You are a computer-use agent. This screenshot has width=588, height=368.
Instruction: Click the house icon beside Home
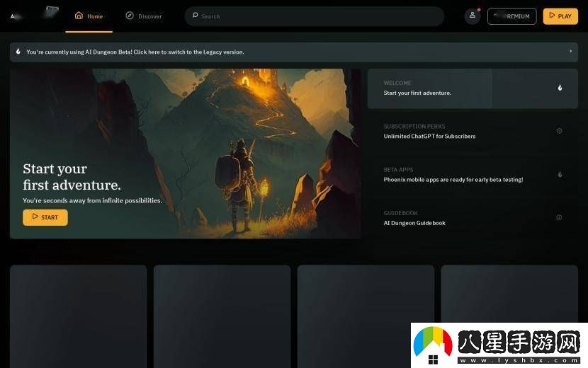79,16
